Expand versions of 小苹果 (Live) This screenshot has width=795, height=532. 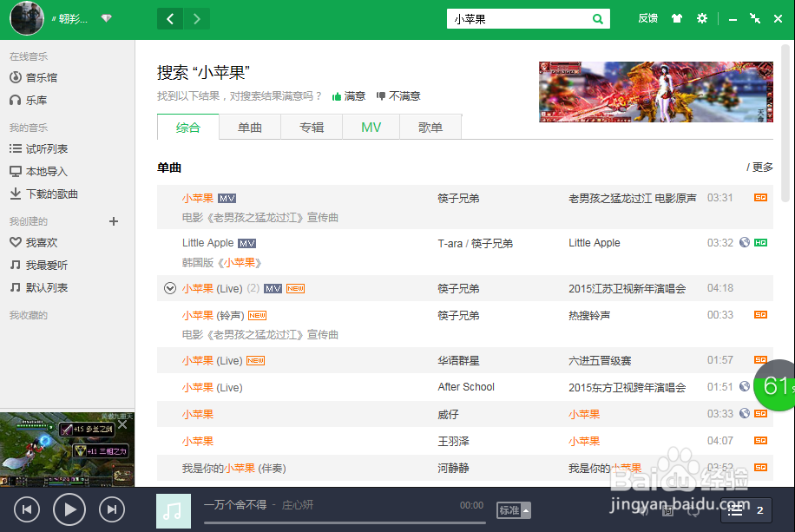tap(170, 287)
